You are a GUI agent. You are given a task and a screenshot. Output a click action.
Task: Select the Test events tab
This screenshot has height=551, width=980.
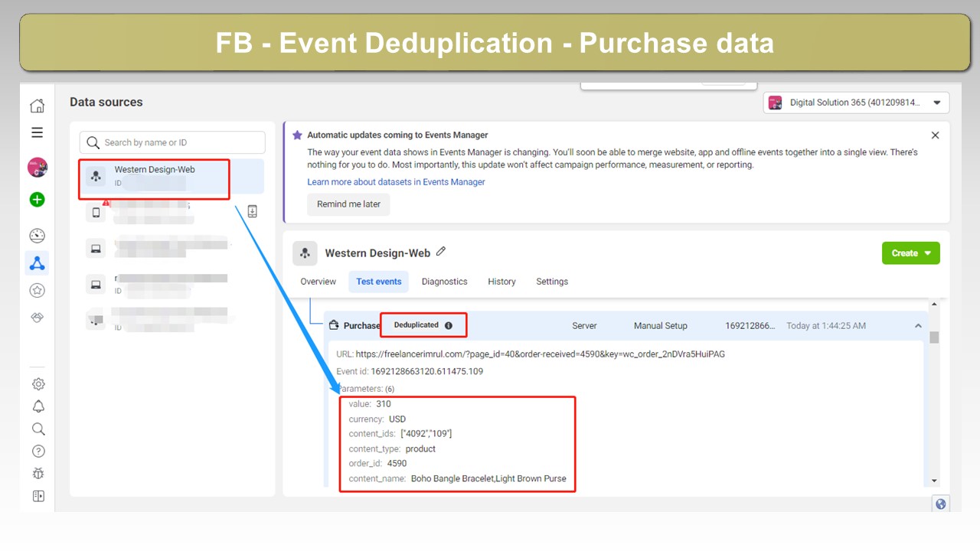pos(379,282)
